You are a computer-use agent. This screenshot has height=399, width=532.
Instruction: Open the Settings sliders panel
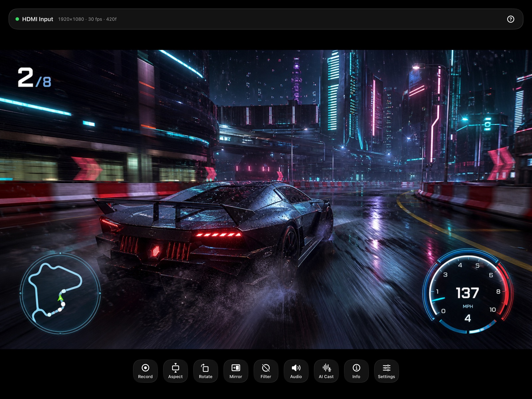pyautogui.click(x=386, y=371)
